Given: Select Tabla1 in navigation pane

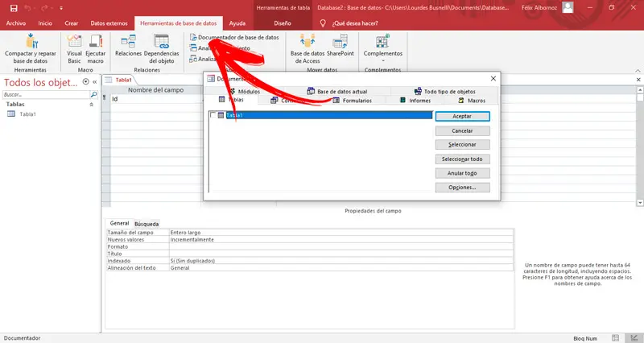Looking at the screenshot, I should [x=27, y=114].
